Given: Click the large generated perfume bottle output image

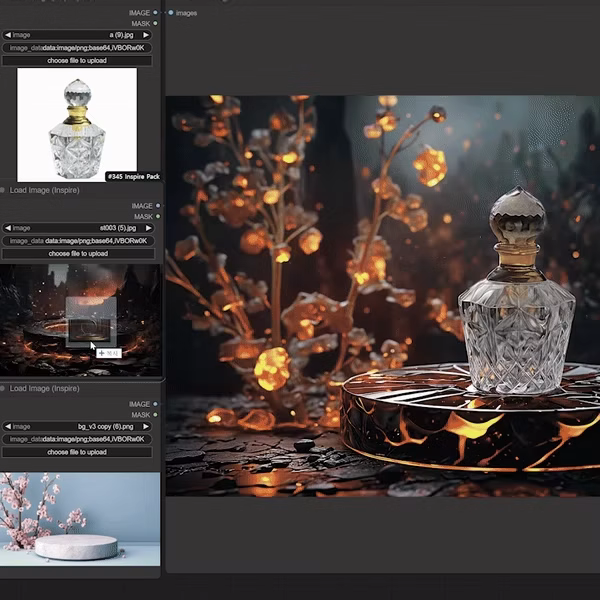Looking at the screenshot, I should [383, 296].
